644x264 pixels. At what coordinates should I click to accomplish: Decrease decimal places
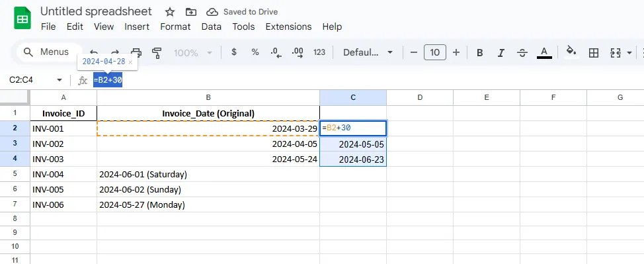pyautogui.click(x=276, y=52)
